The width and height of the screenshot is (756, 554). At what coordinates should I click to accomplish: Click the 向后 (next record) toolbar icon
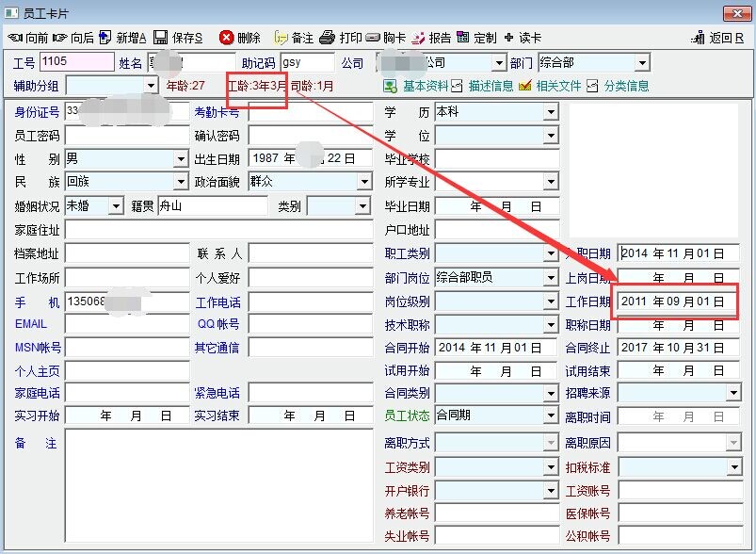coord(60,38)
